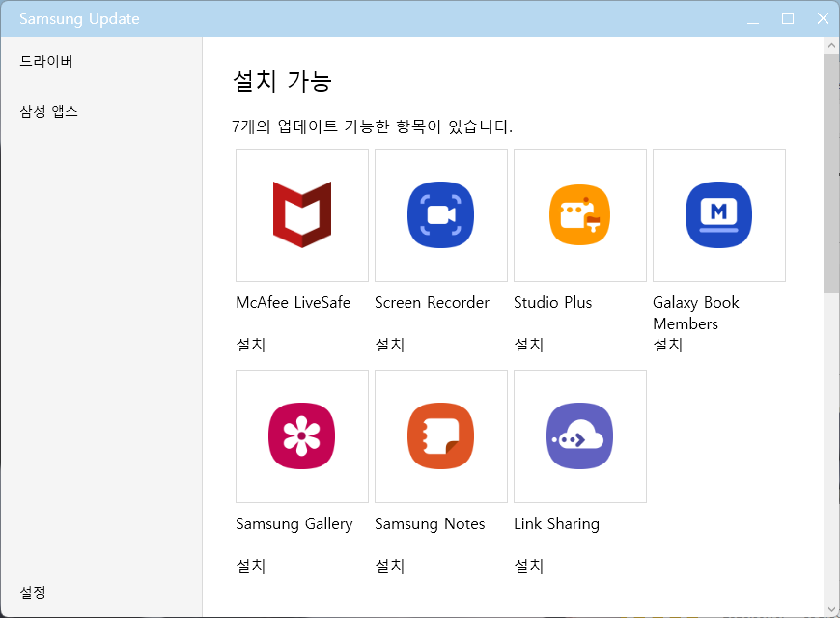This screenshot has height=618, width=840.
Task: Click the Galaxy Book Members icon
Action: pos(718,214)
